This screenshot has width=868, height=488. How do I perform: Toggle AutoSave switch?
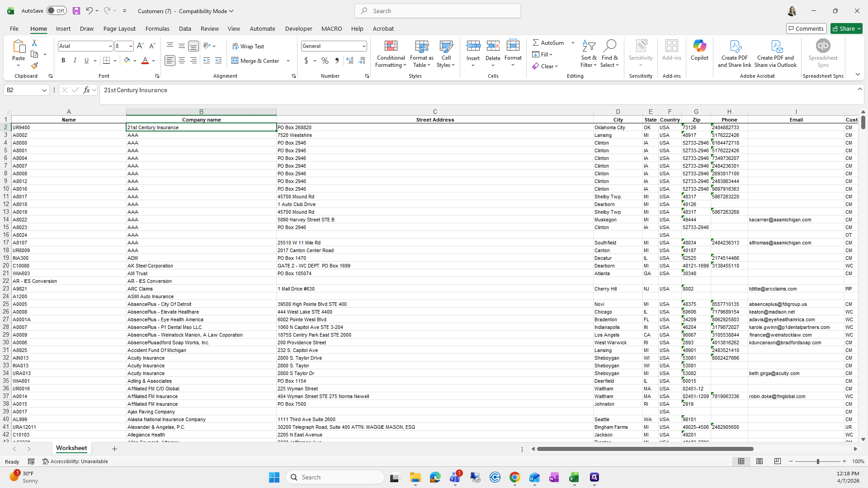click(57, 11)
